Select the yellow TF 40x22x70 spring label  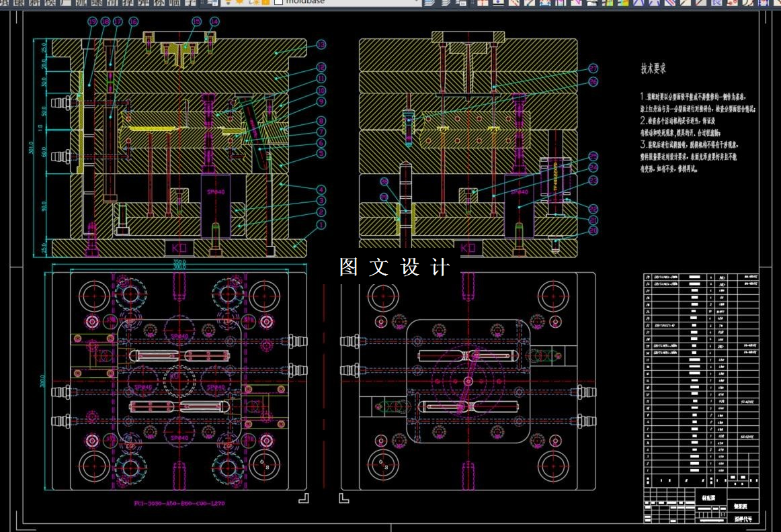pos(555,177)
